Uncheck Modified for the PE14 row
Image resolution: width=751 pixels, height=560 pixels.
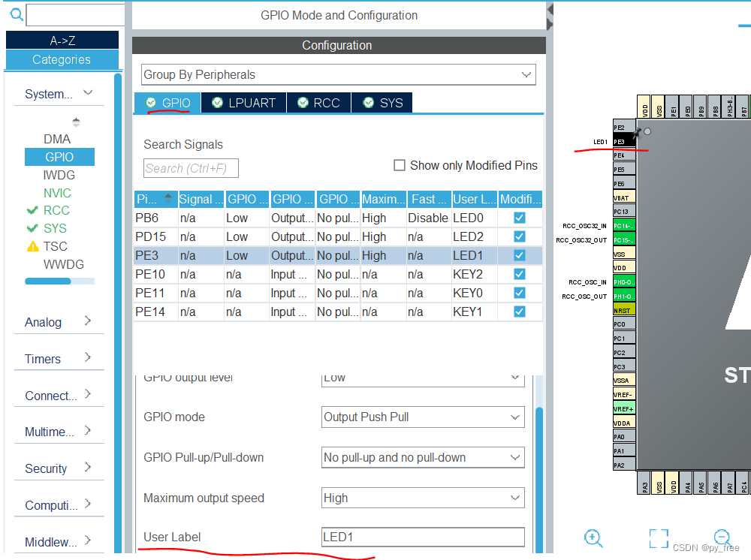coord(520,312)
